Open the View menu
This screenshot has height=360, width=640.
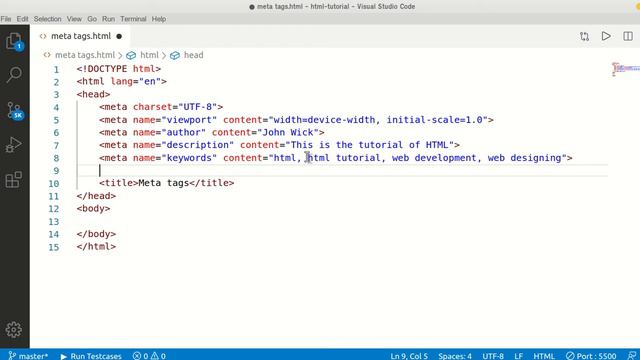(x=74, y=19)
